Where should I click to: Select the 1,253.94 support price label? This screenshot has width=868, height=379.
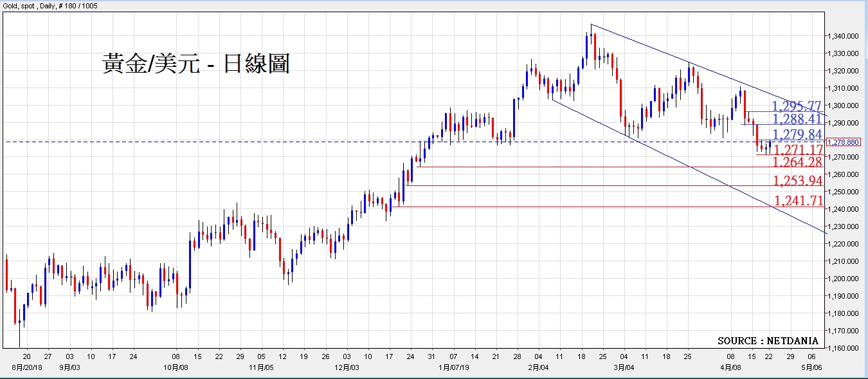click(797, 180)
